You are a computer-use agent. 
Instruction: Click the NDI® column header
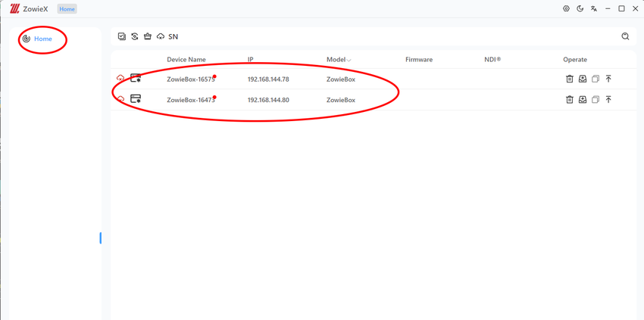(492, 60)
